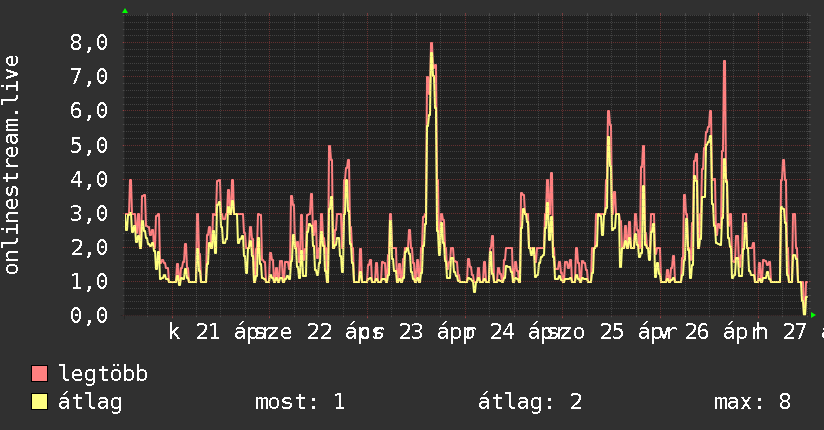Click the 0,0 y-axis label
Image resolution: width=824 pixels, height=430 pixels.
coord(89,315)
